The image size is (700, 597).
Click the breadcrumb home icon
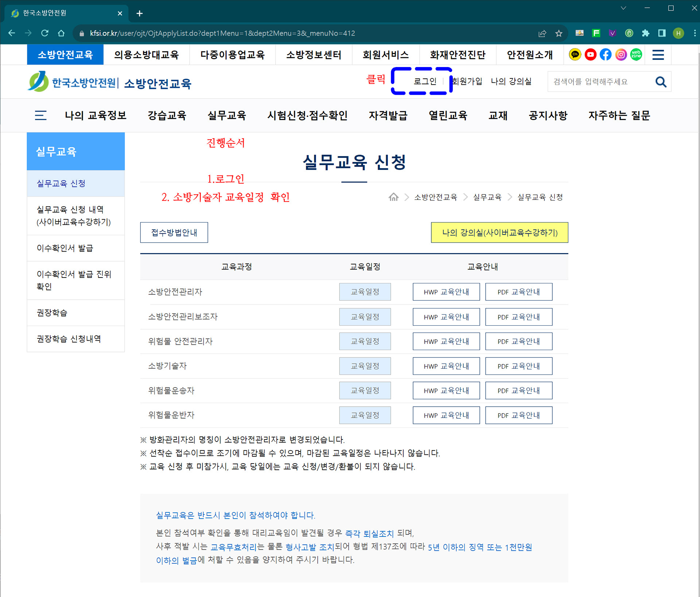click(393, 197)
